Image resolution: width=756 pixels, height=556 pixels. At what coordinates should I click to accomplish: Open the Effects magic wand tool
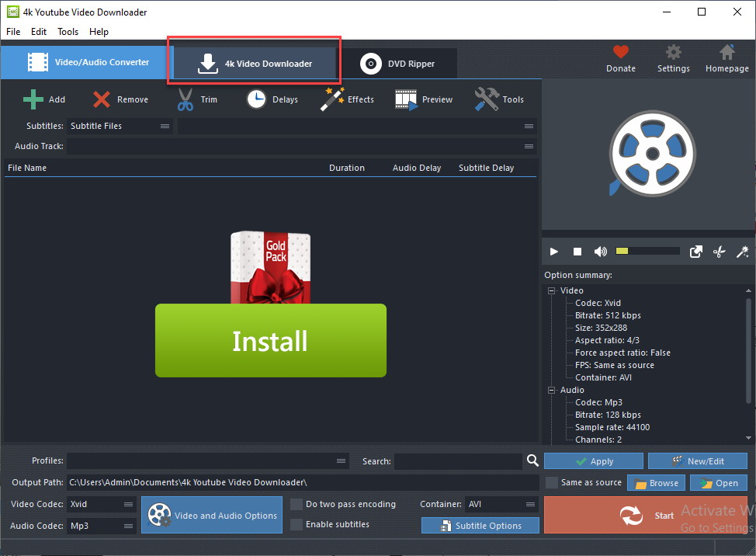(x=333, y=99)
